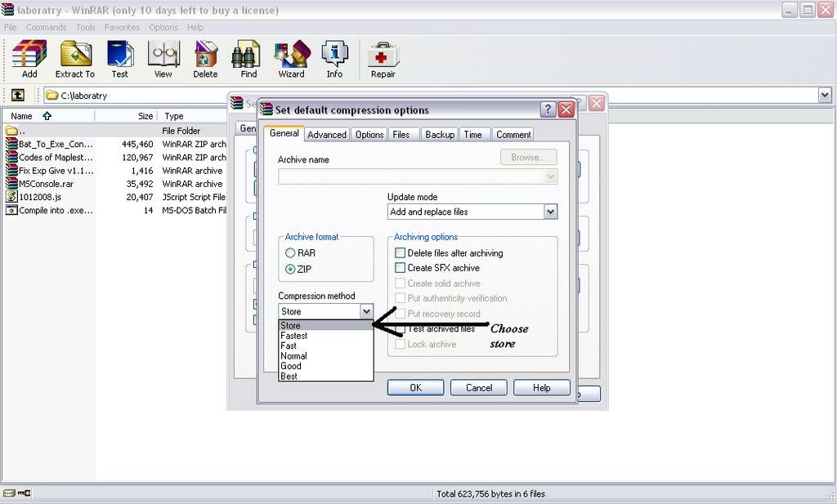Choose Good compression method
Image resolution: width=837 pixels, height=504 pixels.
click(325, 366)
